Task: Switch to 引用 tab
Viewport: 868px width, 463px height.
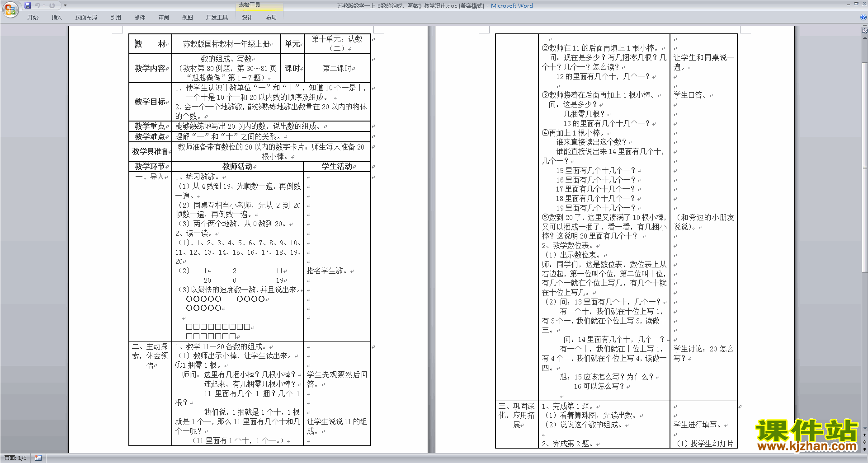Action: (116, 17)
